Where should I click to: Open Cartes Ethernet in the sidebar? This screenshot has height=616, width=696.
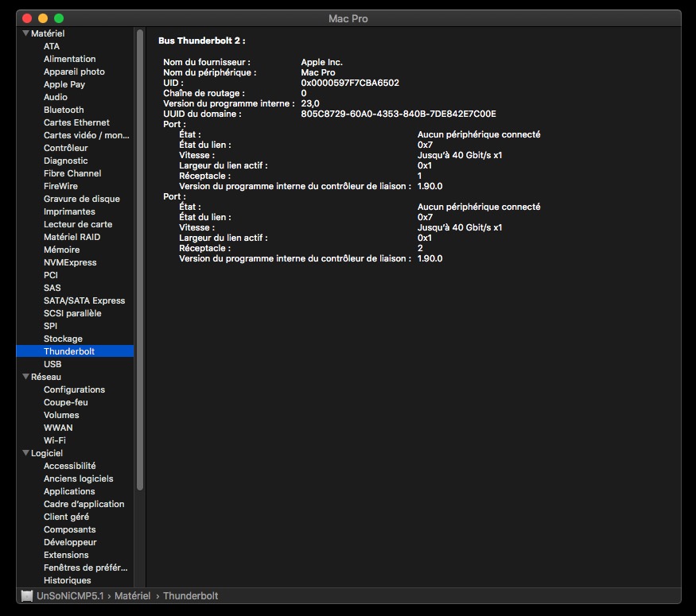pyautogui.click(x=76, y=122)
